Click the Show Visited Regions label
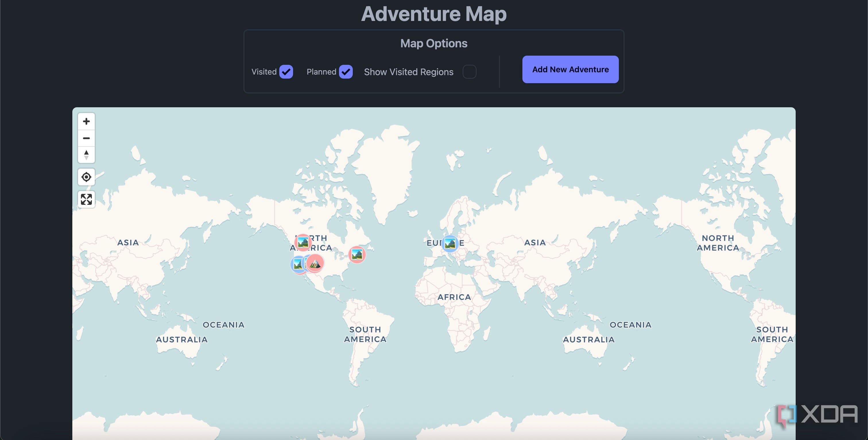 click(409, 72)
